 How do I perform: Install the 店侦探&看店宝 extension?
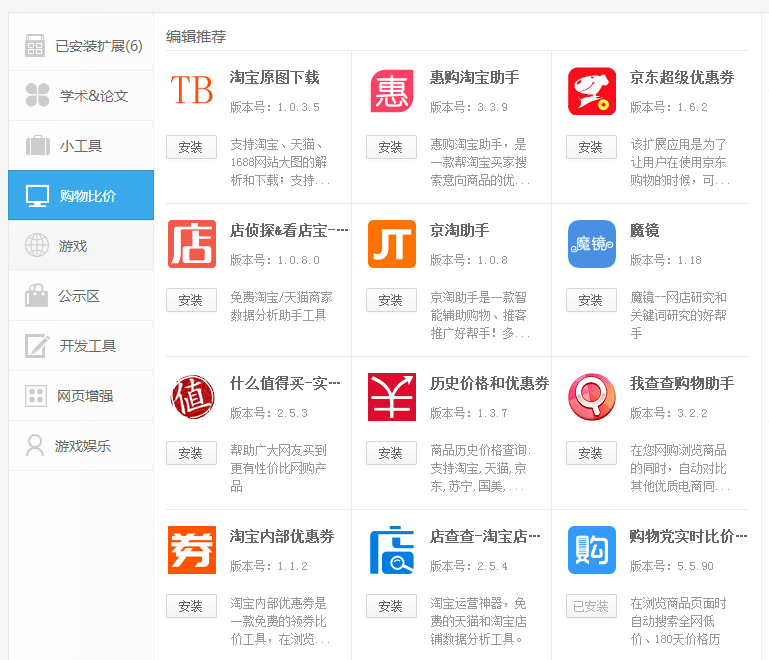191,300
